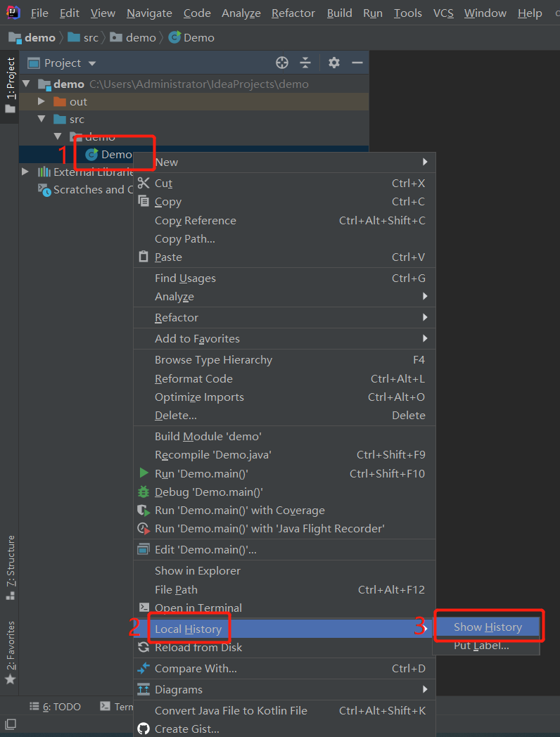Click the Open in Terminal icon
The height and width of the screenshot is (737, 560).
144,608
